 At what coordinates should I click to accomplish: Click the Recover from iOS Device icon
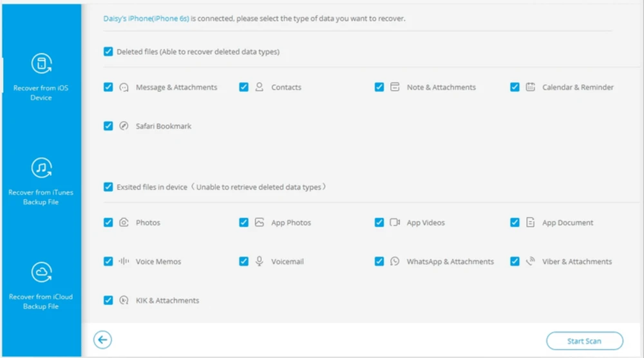(41, 64)
